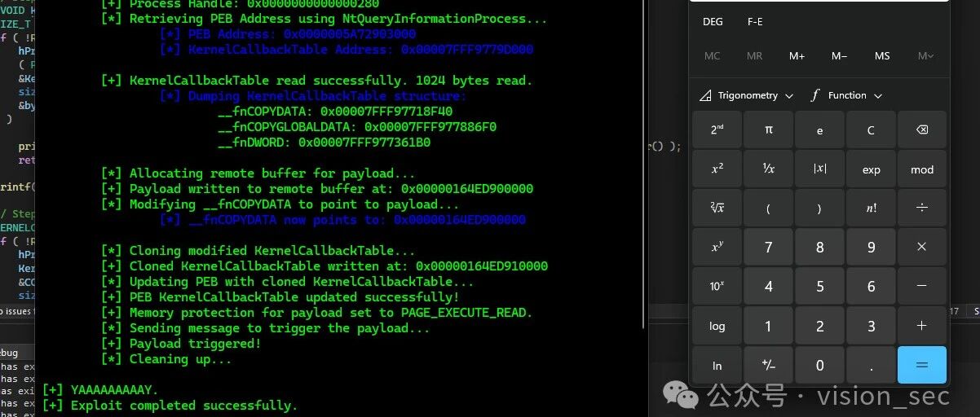Click the __fnDWORD address line in console
The height and width of the screenshot is (417, 980).
[x=324, y=143]
